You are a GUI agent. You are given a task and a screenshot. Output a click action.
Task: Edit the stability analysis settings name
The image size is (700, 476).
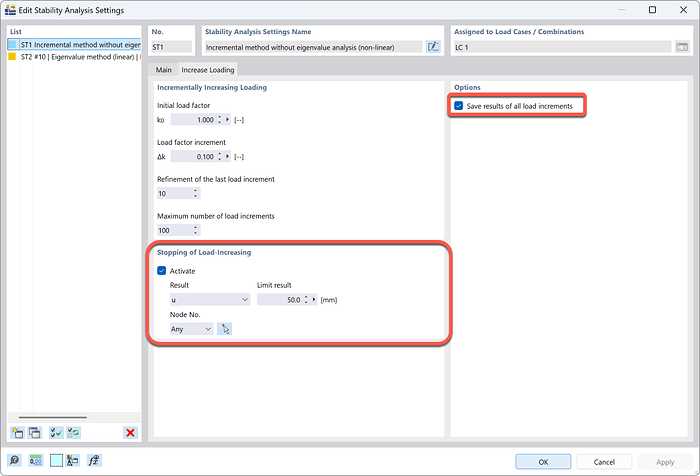(x=433, y=46)
